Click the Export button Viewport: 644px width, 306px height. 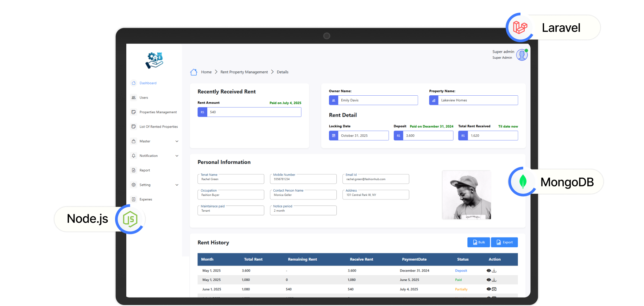pyautogui.click(x=504, y=242)
